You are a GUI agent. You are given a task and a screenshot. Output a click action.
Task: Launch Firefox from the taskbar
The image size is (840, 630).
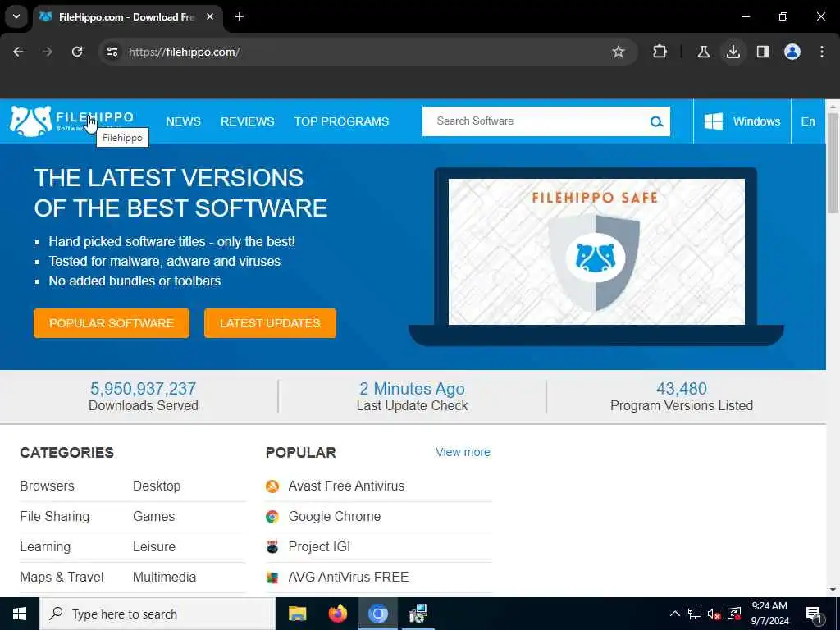[x=337, y=614]
